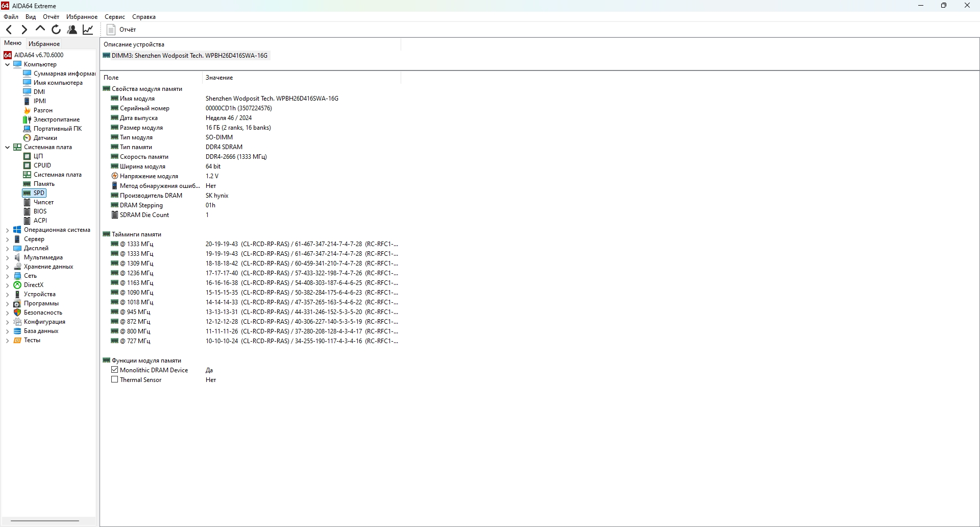Click the Чипсет chip icon
The image size is (980, 527).
point(28,202)
